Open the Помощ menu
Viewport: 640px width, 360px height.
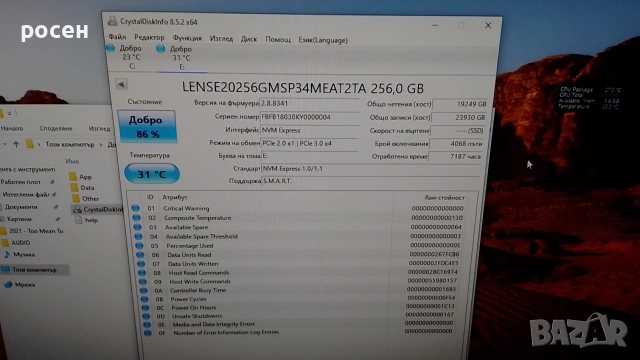278,40
